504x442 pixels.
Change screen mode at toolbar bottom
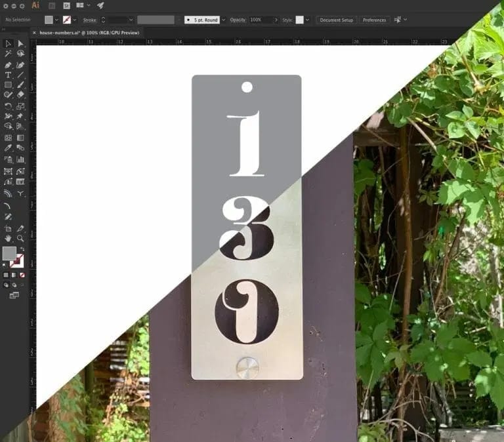click(14, 295)
